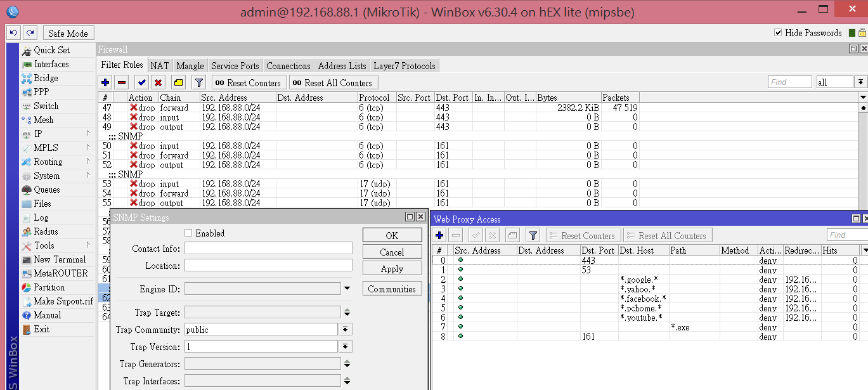Select Interfaces in the sidebar

click(49, 64)
